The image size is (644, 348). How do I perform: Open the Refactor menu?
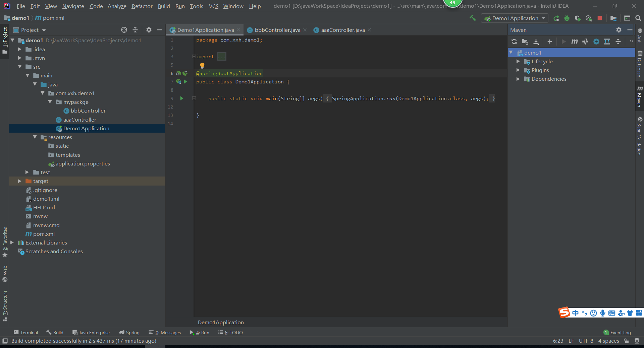(142, 6)
